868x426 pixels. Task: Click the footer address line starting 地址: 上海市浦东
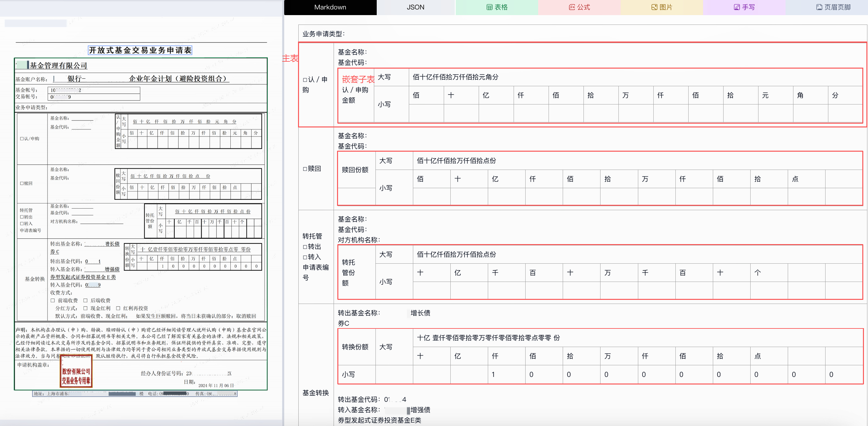(135, 393)
